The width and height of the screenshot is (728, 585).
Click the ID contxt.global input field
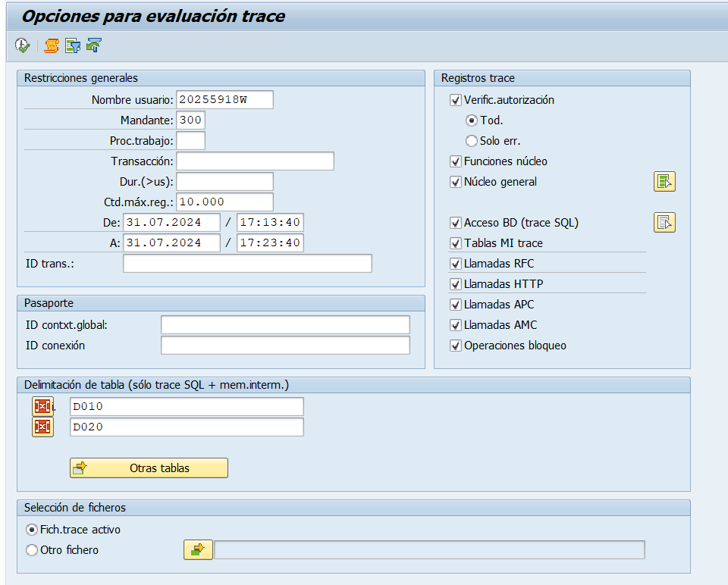coord(285,325)
